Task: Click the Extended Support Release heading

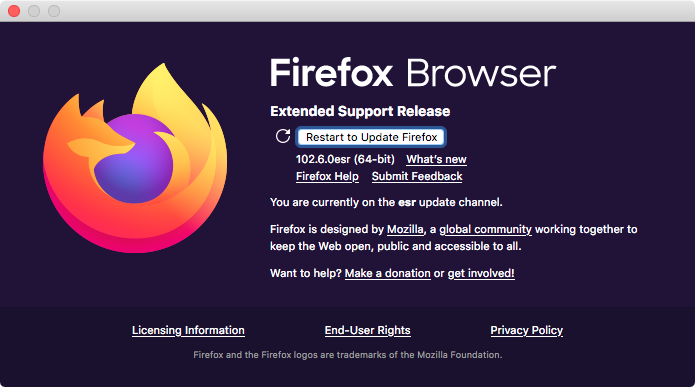Action: (x=360, y=111)
